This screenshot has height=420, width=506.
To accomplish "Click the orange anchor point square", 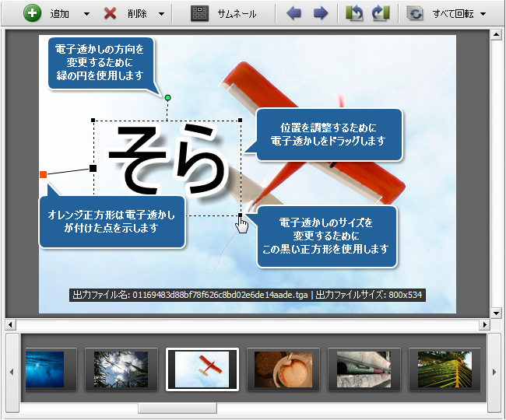I will click(44, 174).
